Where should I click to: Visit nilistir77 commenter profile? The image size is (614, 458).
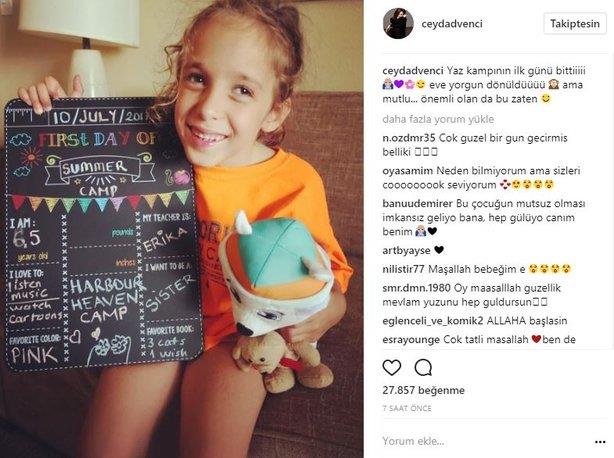403,269
